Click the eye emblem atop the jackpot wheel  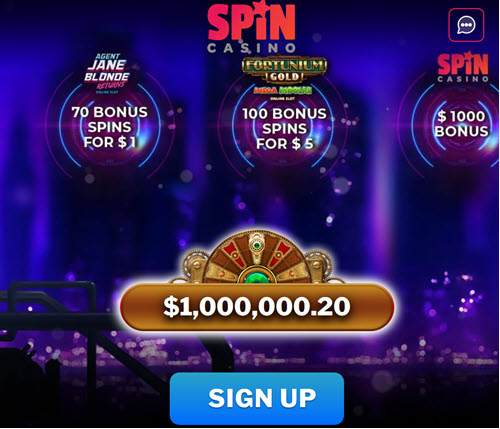point(257,246)
